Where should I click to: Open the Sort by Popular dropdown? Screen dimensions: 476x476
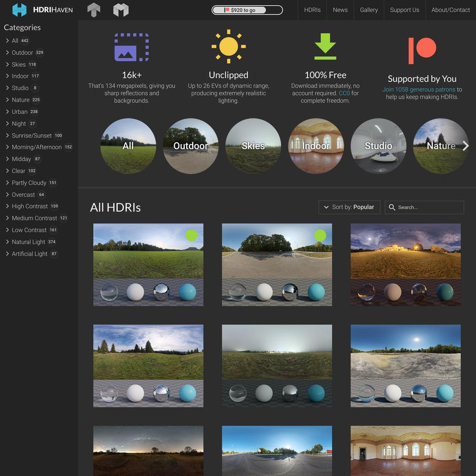coord(349,208)
